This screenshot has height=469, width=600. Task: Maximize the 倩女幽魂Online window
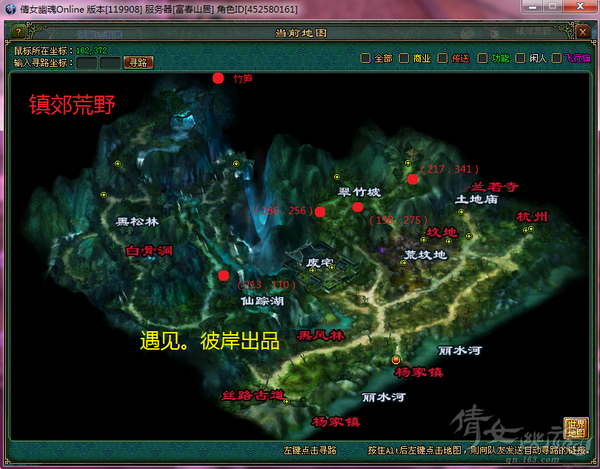(553, 6)
